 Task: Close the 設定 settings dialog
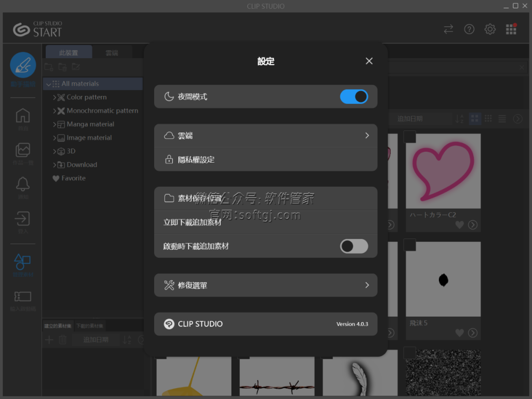click(x=369, y=61)
